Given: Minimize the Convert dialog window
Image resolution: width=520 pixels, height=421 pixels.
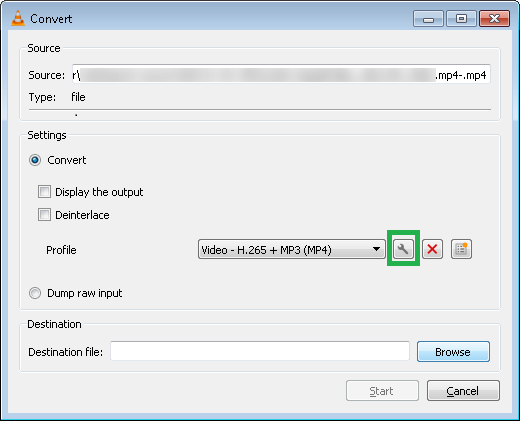Looking at the screenshot, I should pos(428,19).
